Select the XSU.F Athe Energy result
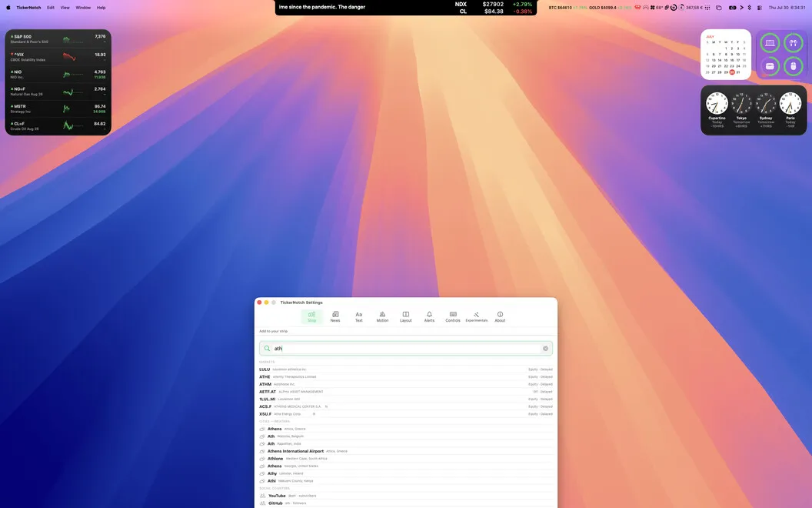The image size is (812, 508). (x=406, y=414)
